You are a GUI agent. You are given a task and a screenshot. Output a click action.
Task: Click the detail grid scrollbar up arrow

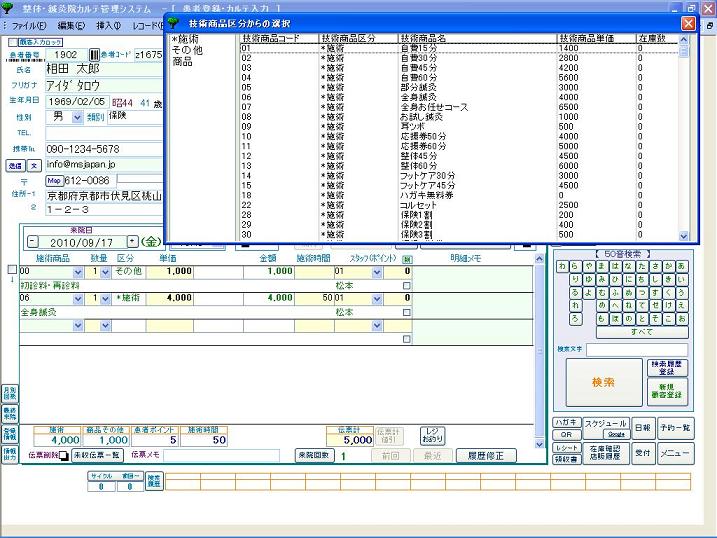pyautogui.click(x=540, y=259)
